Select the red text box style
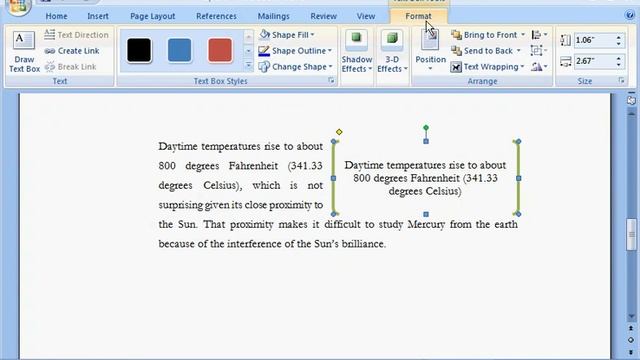The height and width of the screenshot is (360, 640). 220,50
